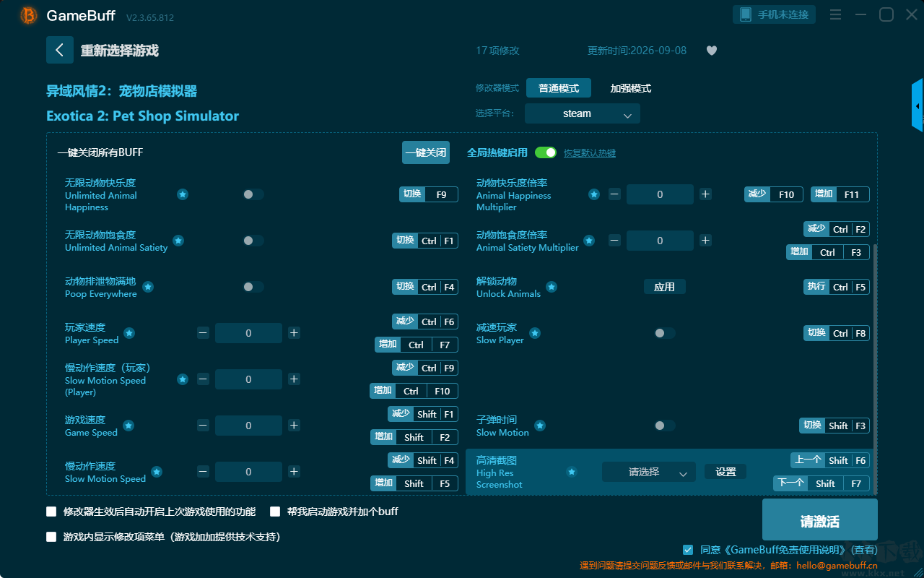Star the Slow Motion Speed (Player) cheat
924x578 pixels.
tap(183, 379)
